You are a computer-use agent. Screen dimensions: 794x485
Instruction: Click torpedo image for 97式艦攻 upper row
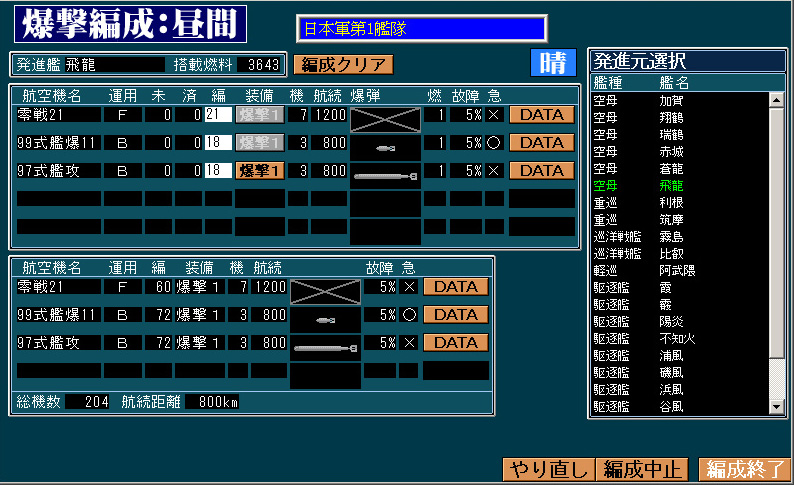pos(385,176)
